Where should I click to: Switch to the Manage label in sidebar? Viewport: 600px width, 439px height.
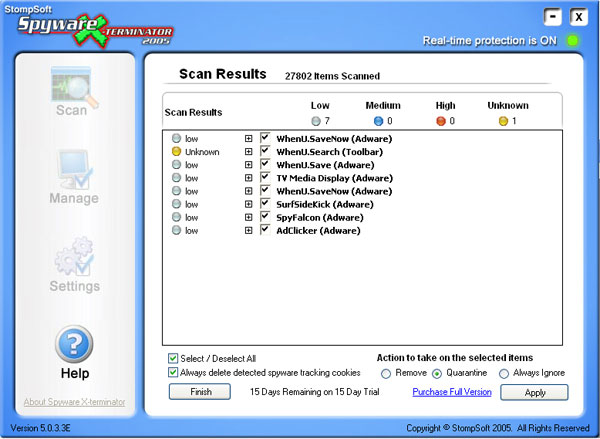[x=74, y=198]
